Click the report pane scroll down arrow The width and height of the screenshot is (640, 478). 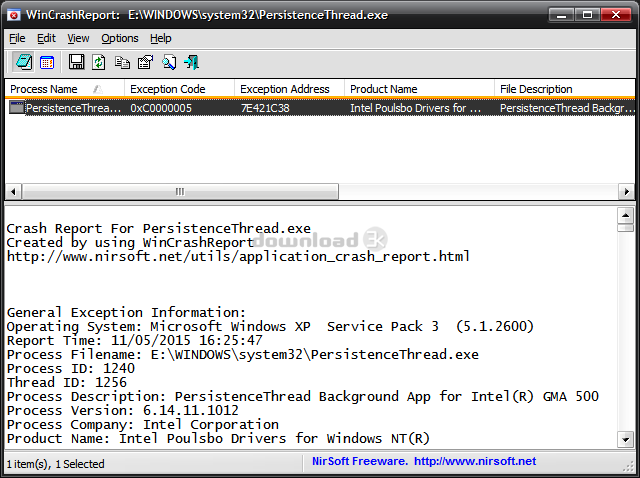(x=625, y=440)
